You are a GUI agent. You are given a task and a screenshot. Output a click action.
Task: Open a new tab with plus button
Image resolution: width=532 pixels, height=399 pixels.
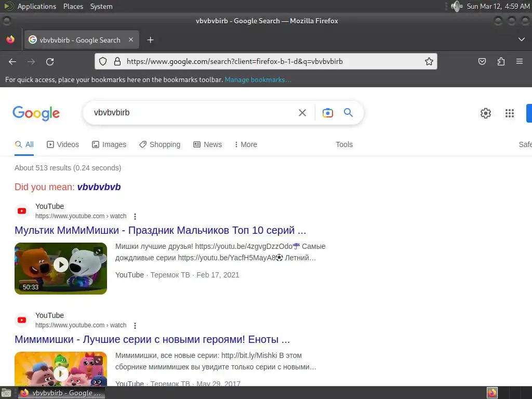(x=150, y=40)
